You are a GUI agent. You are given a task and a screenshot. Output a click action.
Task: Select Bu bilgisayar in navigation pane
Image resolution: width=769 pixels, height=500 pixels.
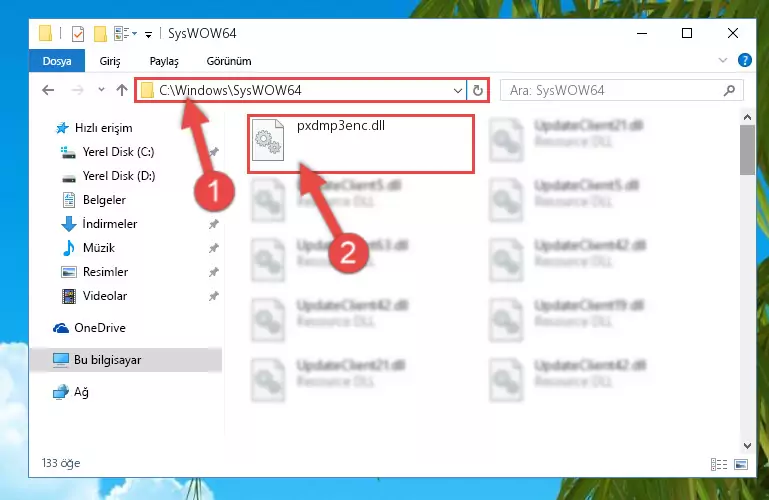(107, 360)
